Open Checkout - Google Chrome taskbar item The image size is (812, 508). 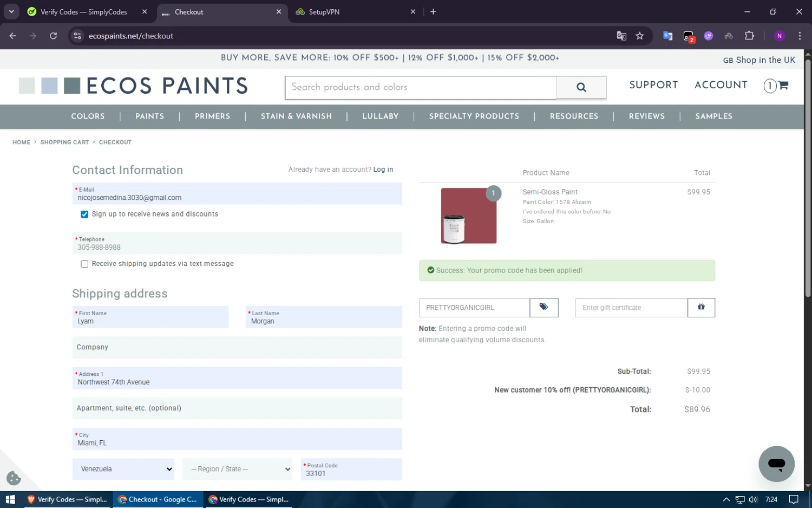pyautogui.click(x=158, y=499)
